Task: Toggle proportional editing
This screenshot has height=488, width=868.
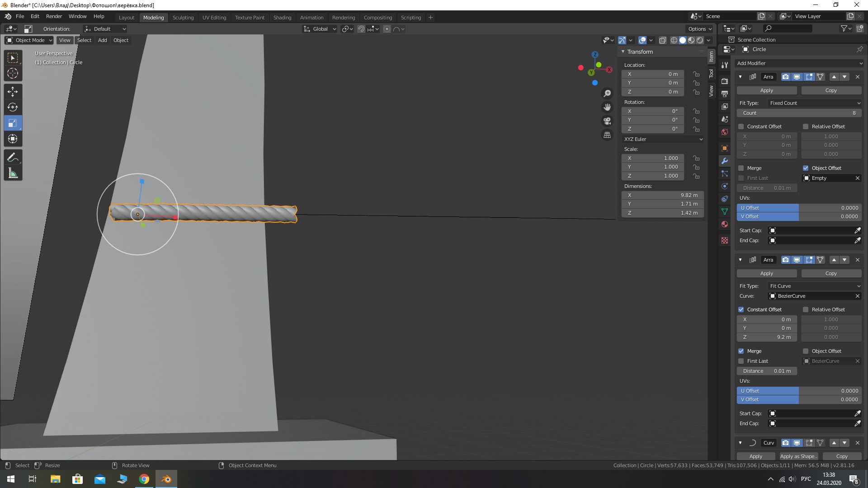Action: 387,29
